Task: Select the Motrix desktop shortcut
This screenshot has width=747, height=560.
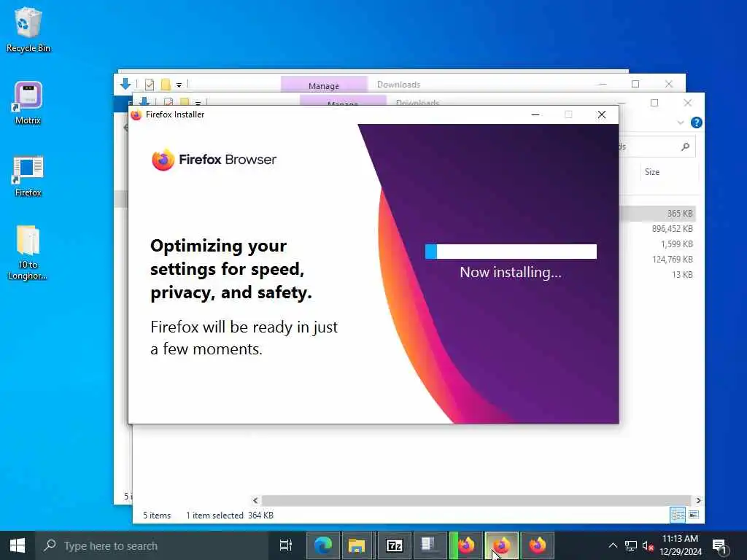Action: click(x=28, y=102)
